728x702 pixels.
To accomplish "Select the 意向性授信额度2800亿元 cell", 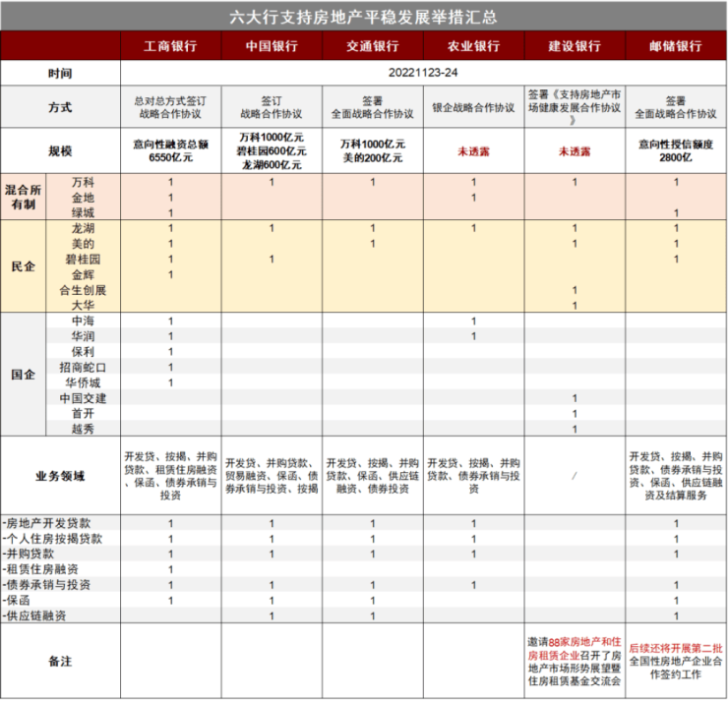I will [676, 151].
